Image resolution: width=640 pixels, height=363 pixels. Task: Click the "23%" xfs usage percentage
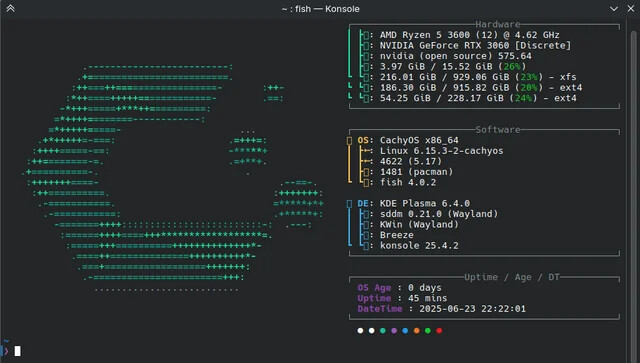(x=529, y=77)
